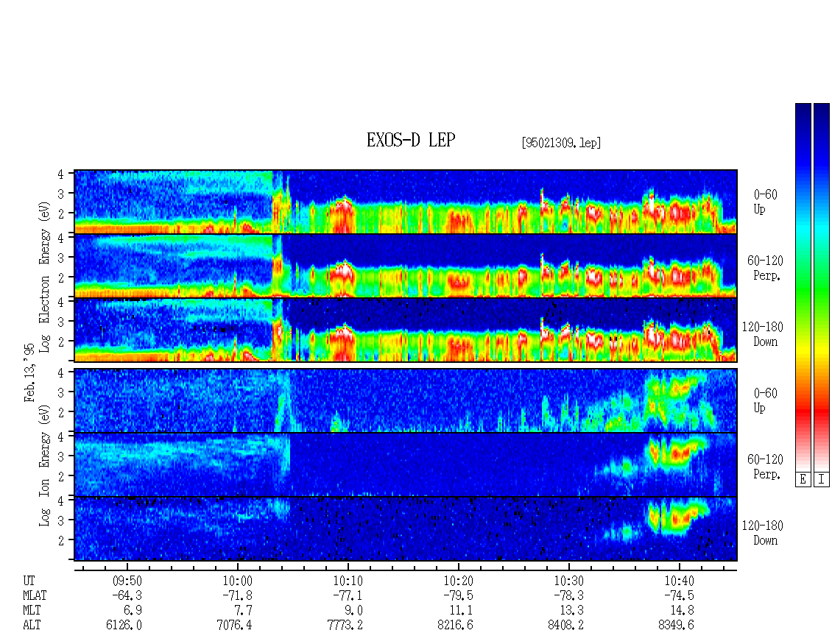Click the MLT row label
The image size is (832, 644).
tap(32, 611)
